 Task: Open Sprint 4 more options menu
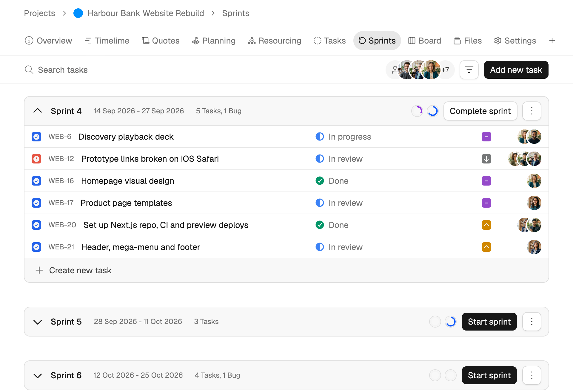[532, 111]
